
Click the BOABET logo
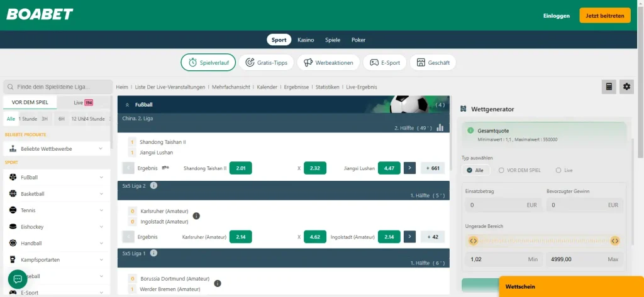(40, 14)
